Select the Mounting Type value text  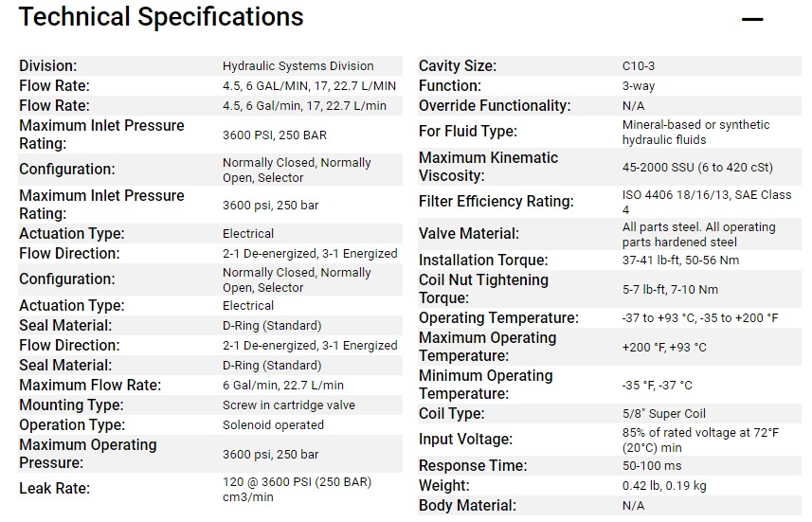pos(288,405)
